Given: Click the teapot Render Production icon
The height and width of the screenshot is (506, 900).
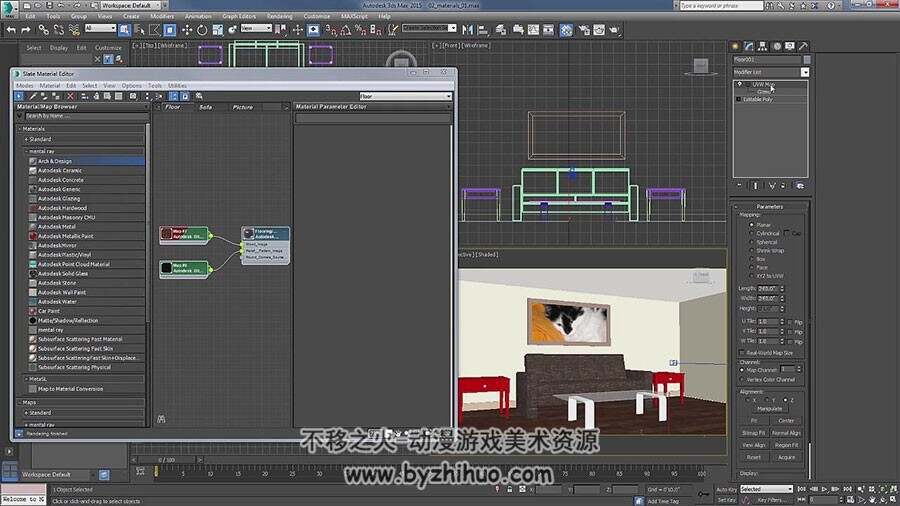Looking at the screenshot, I should 614,30.
